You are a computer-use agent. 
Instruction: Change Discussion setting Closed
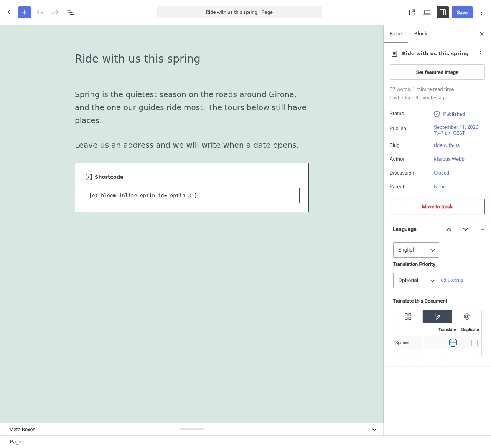(x=442, y=173)
